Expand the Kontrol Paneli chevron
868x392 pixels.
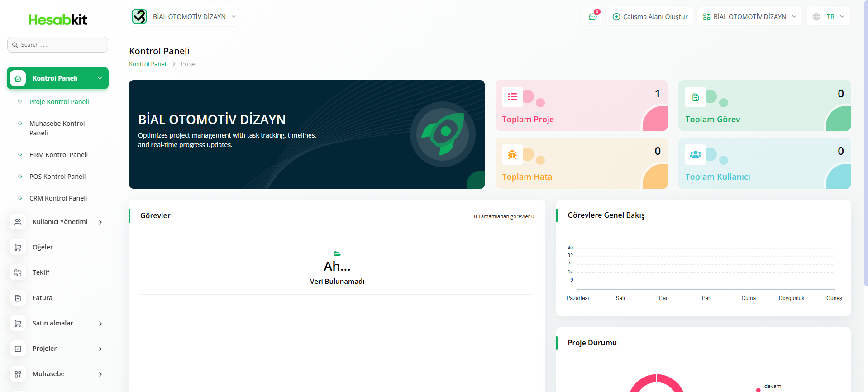click(100, 78)
